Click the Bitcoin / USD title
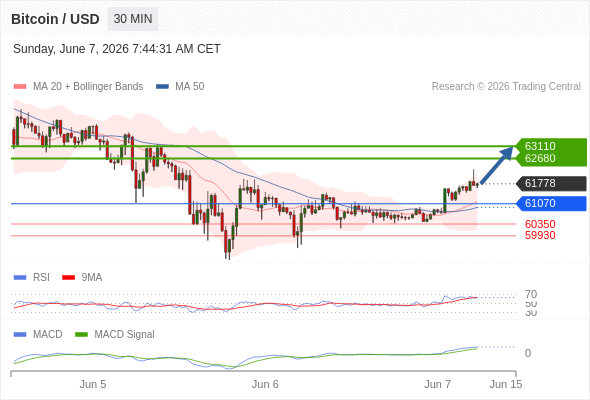This screenshot has width=590, height=400. (x=55, y=19)
